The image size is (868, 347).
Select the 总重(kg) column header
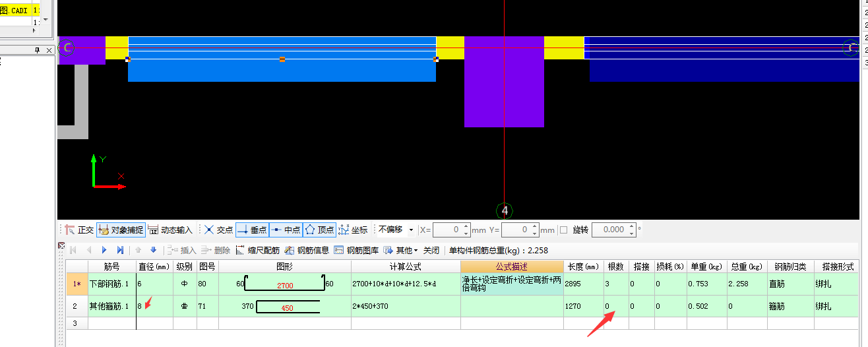point(747,267)
